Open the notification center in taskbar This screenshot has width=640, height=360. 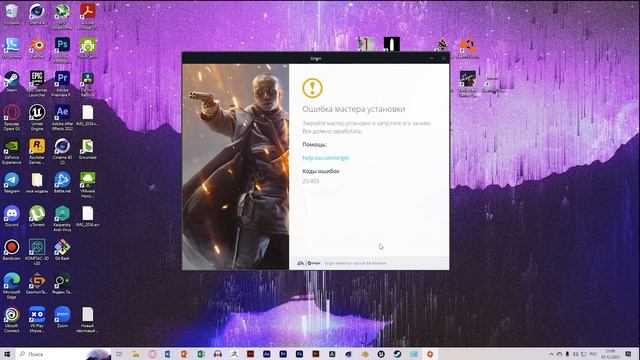click(x=629, y=354)
